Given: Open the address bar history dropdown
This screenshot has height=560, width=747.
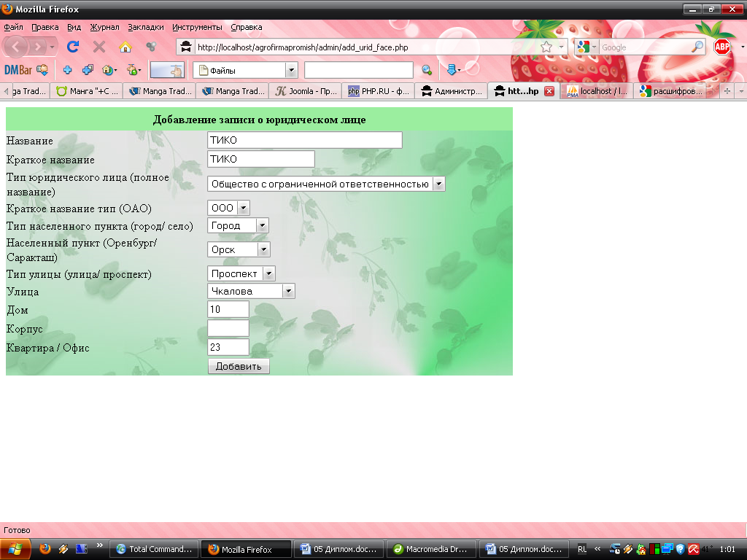Looking at the screenshot, I should [x=561, y=47].
